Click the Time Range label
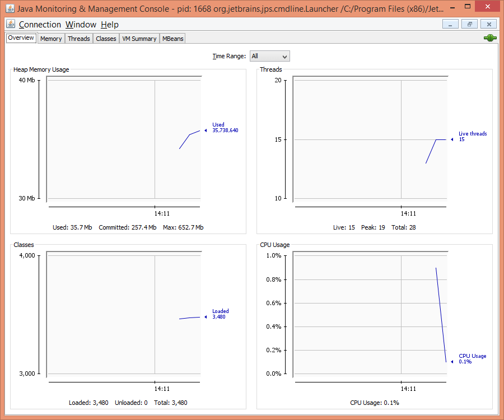Screen dimensions: 504x420 [229, 56]
